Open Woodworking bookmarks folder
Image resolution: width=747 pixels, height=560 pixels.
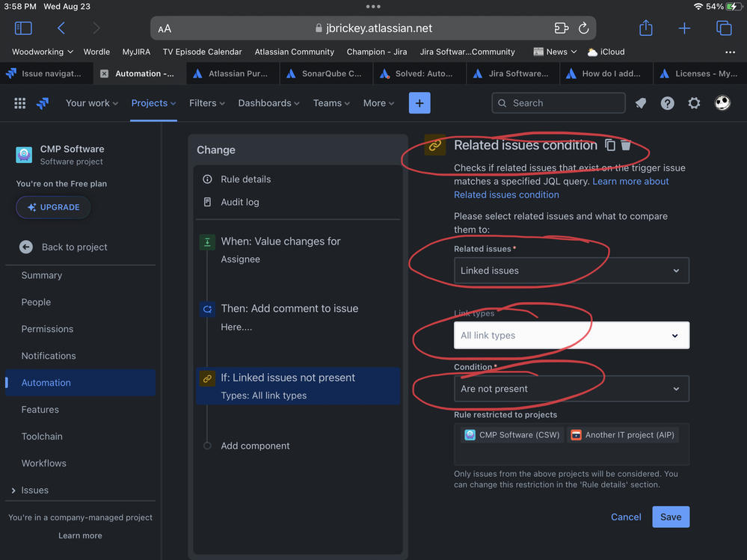43,52
